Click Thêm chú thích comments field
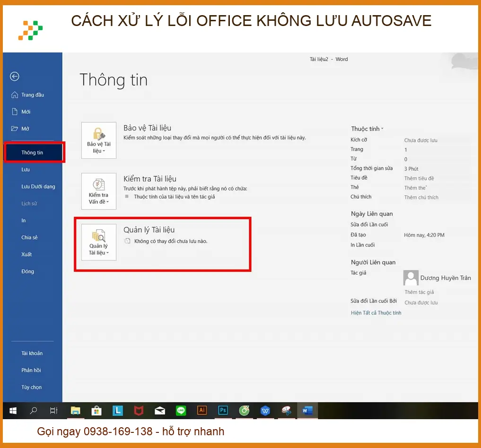Image resolution: width=481 pixels, height=448 pixels. pyautogui.click(x=421, y=198)
